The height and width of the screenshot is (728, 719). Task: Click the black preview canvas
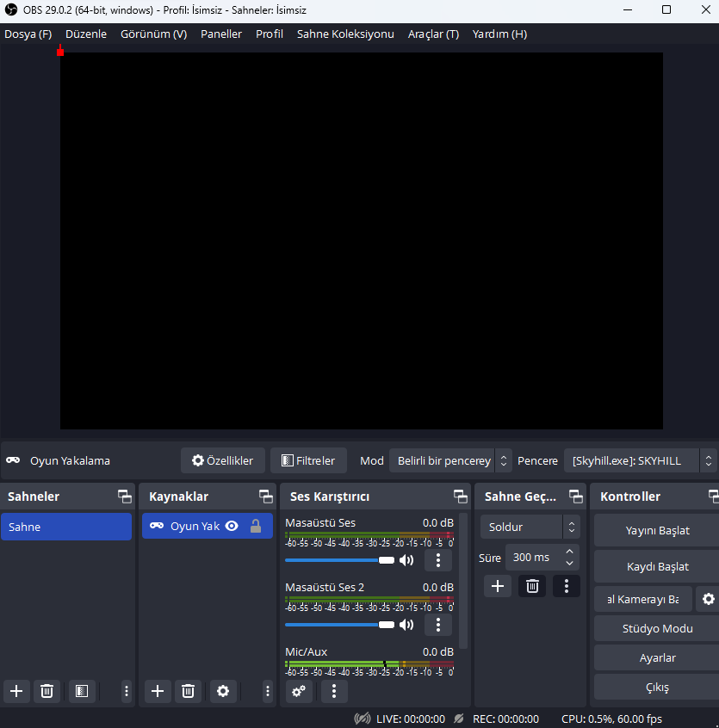tap(362, 240)
